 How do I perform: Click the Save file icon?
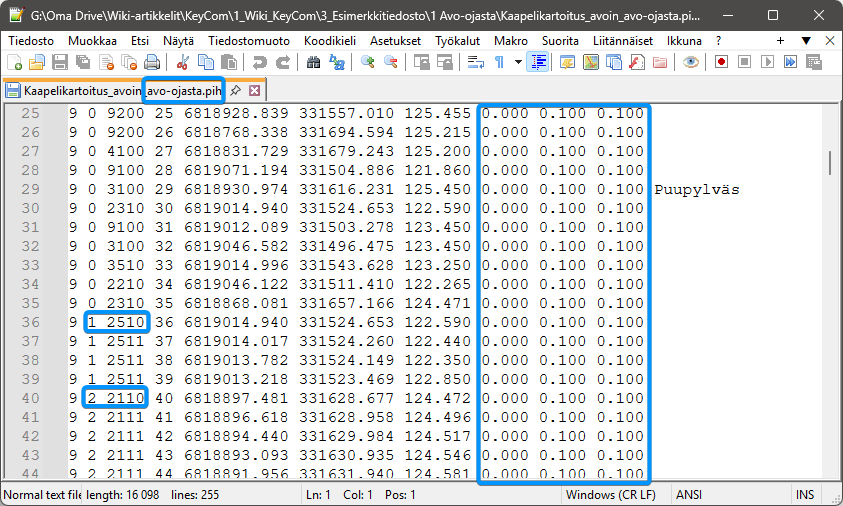pos(59,62)
